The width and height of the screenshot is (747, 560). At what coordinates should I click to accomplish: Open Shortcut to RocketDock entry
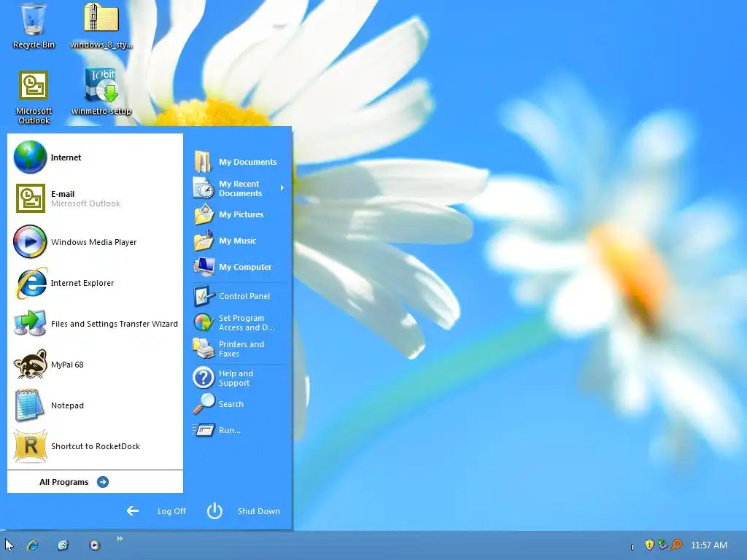pos(96,446)
